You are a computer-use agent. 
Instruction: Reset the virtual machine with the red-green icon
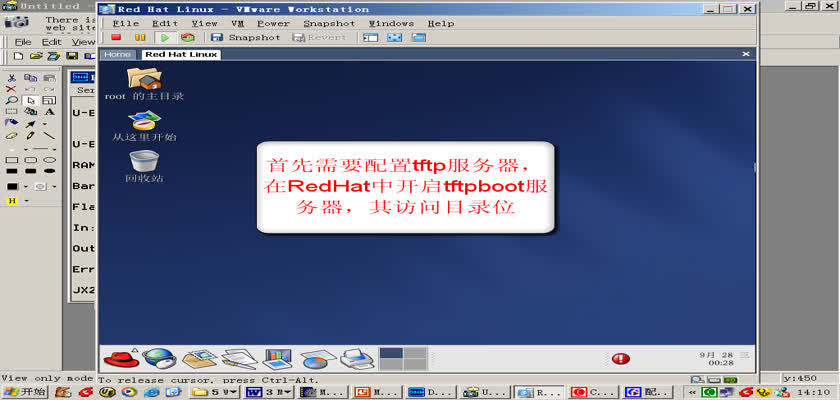[x=188, y=37]
